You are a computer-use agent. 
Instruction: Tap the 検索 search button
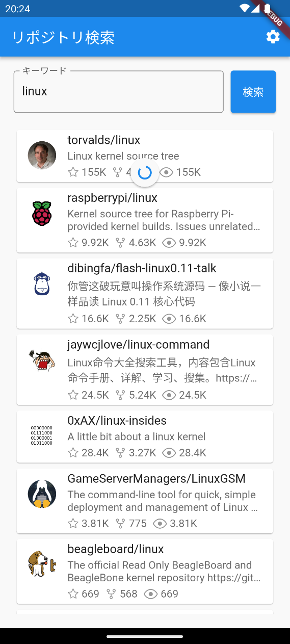pyautogui.click(x=253, y=92)
